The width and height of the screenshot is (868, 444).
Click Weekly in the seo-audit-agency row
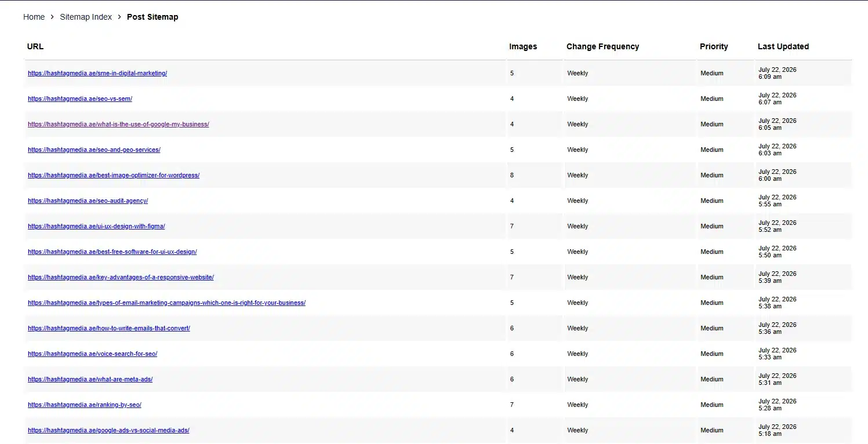coord(578,201)
